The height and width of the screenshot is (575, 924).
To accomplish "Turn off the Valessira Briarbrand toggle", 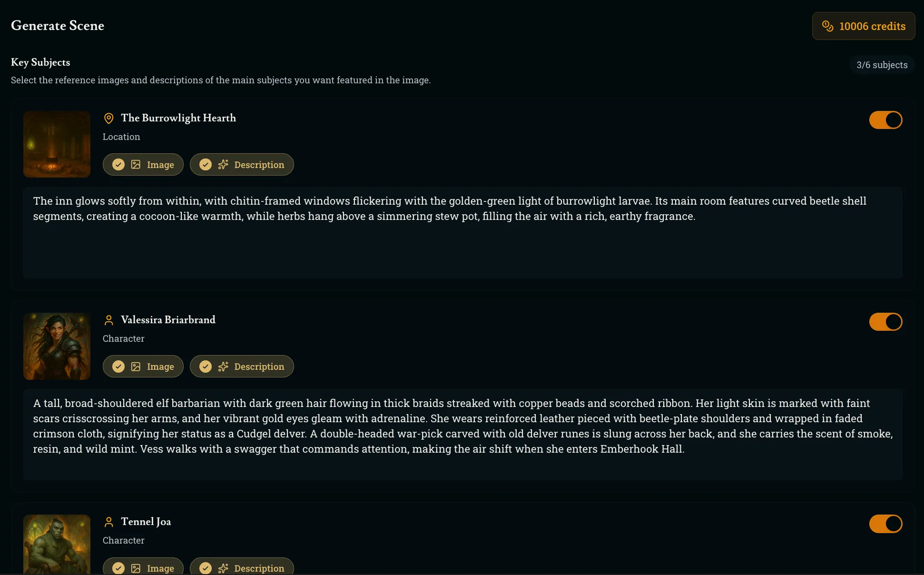I will 885,322.
